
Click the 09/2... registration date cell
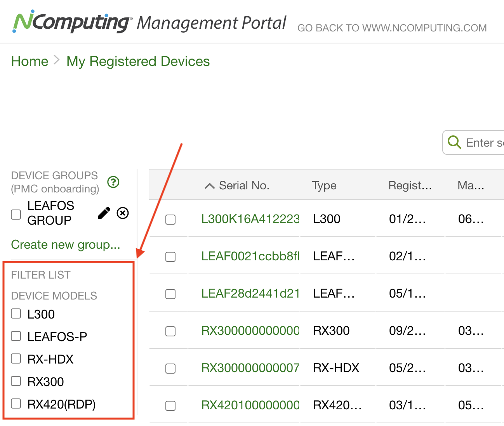click(x=407, y=331)
